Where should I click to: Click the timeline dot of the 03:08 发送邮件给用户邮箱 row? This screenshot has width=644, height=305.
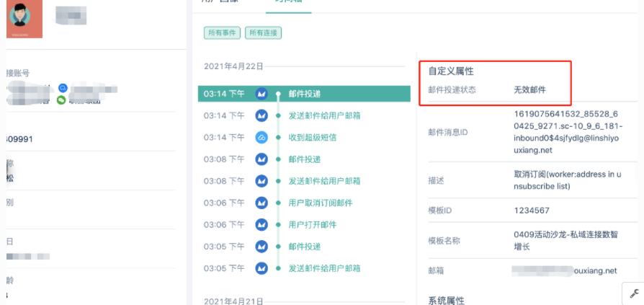pos(278,181)
